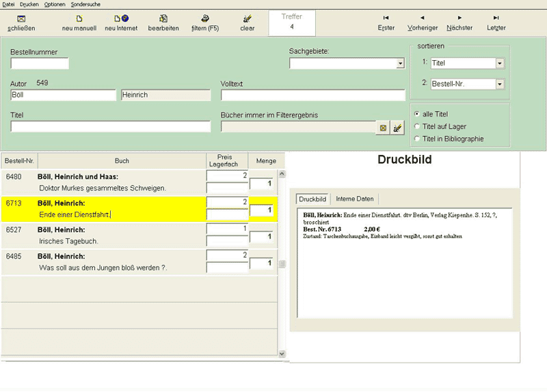This screenshot has height=392, width=547.
Task: Click the delete icon beside Bücher immer field
Action: tap(383, 128)
